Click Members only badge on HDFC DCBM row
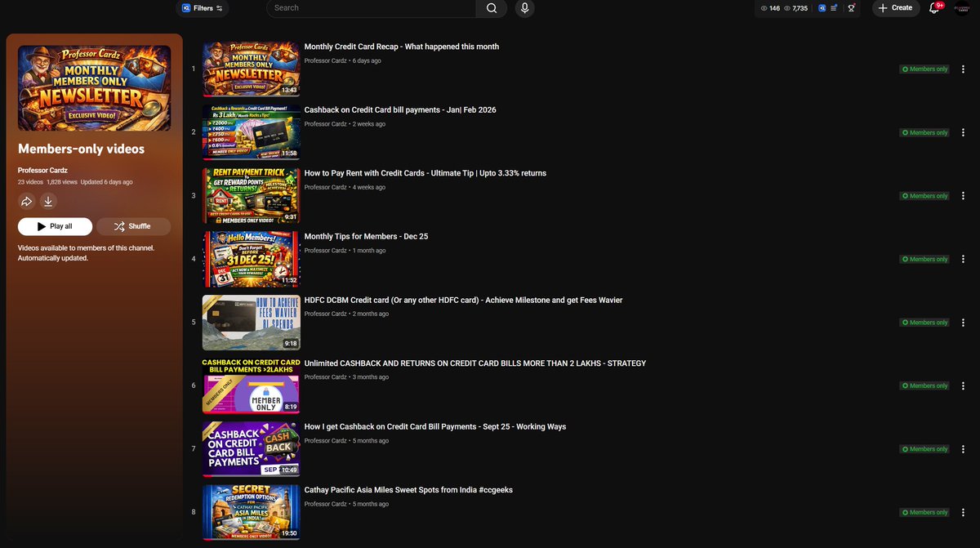The width and height of the screenshot is (980, 548). coord(925,323)
